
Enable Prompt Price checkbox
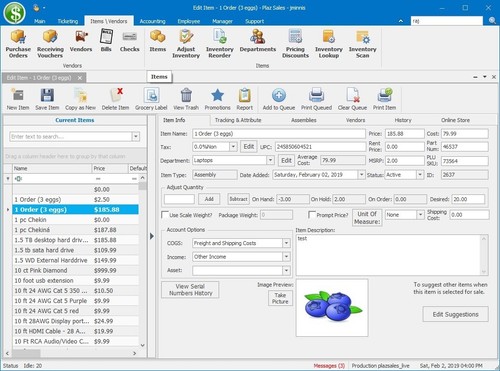pyautogui.click(x=312, y=215)
